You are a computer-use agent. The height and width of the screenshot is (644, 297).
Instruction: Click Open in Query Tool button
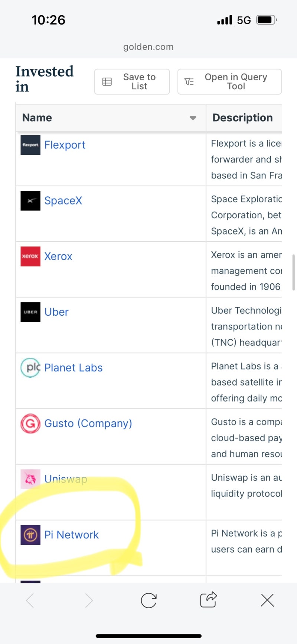229,81
